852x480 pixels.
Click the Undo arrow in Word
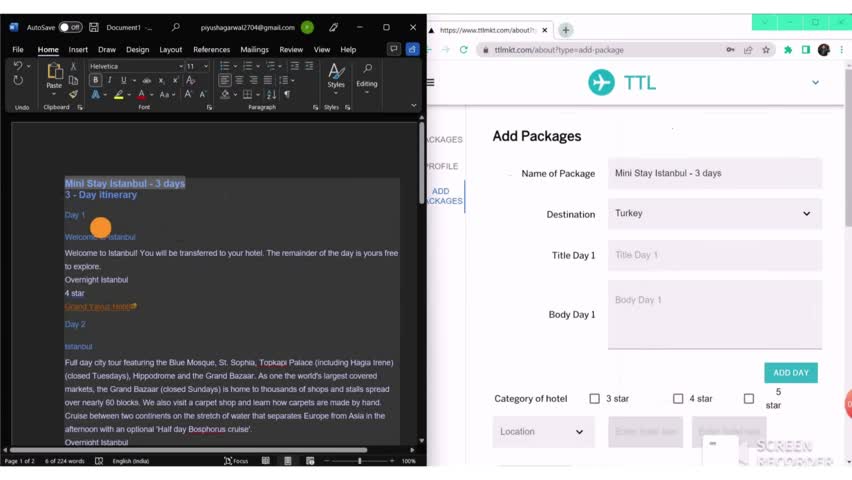click(x=17, y=66)
